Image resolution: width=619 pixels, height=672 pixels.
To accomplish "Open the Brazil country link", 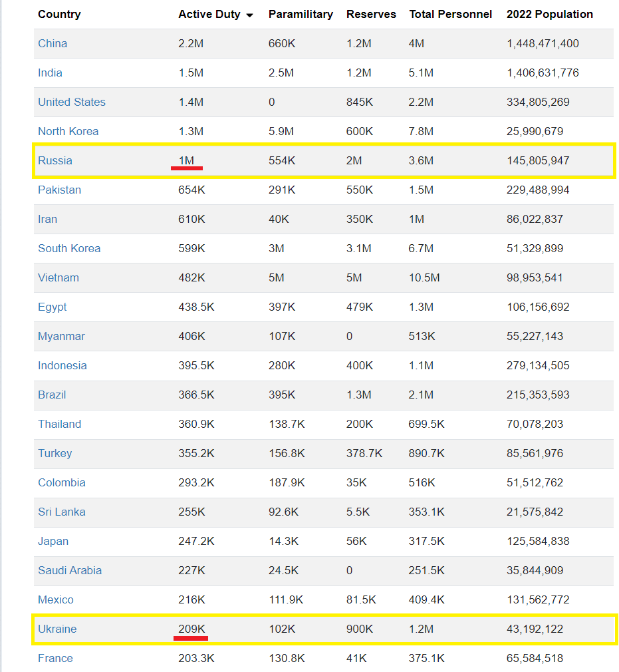I will tap(52, 395).
